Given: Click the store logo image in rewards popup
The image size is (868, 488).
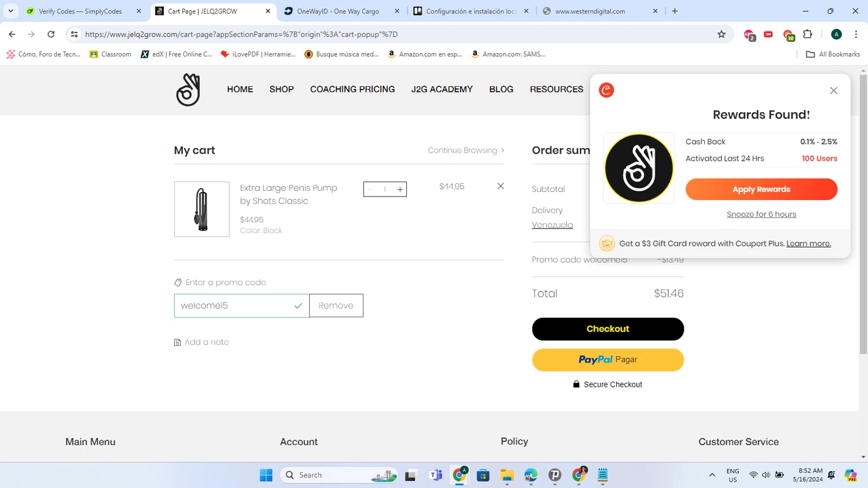Looking at the screenshot, I should [x=639, y=168].
